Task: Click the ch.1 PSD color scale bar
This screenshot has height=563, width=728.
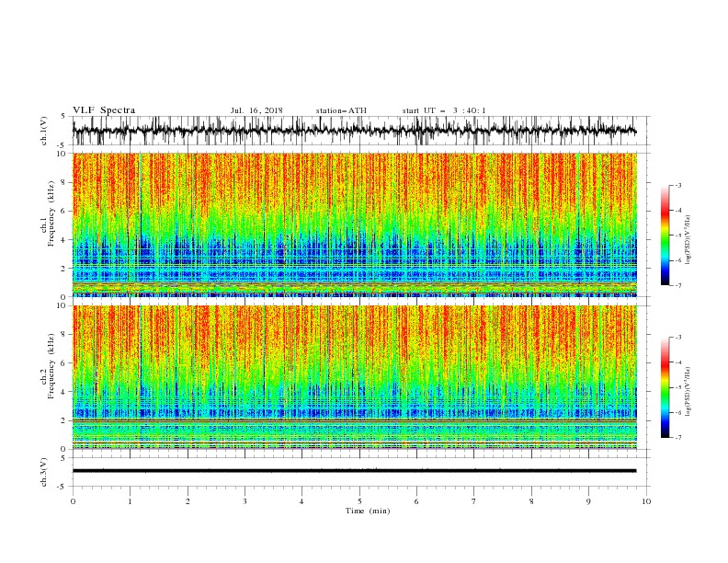Action: click(665, 236)
